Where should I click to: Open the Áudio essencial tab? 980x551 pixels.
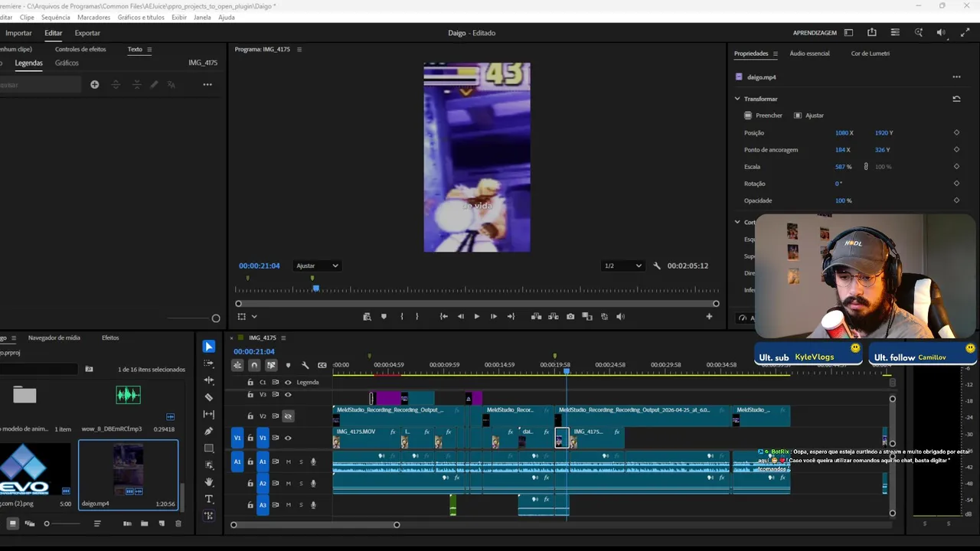809,54
